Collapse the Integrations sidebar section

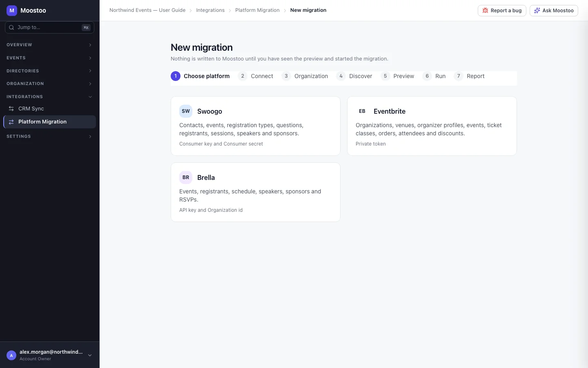(50, 97)
